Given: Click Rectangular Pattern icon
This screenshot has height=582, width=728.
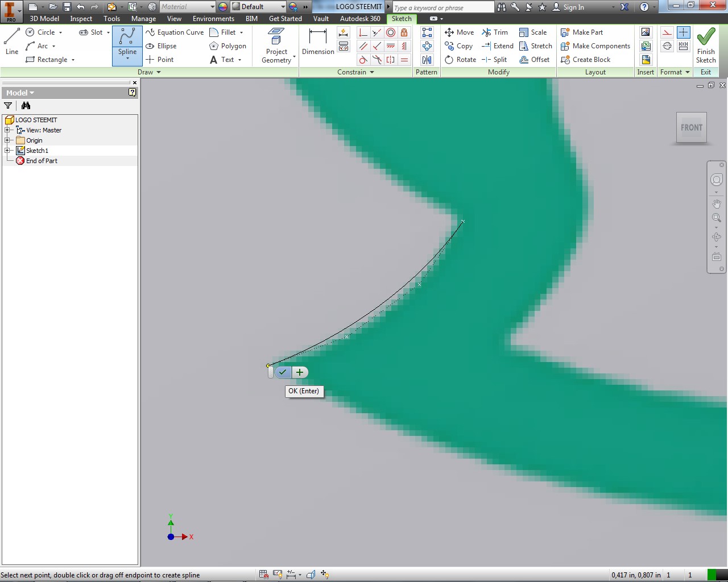Looking at the screenshot, I should pos(427,32).
